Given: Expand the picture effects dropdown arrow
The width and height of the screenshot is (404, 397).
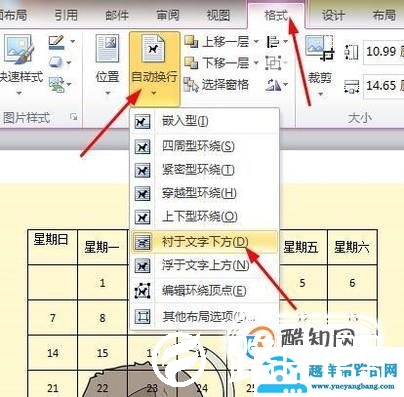Looking at the screenshot, I should pyautogui.click(x=69, y=62).
